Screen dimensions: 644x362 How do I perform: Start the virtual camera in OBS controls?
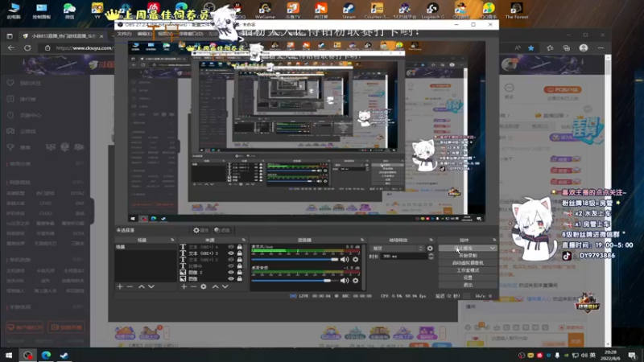point(468,263)
